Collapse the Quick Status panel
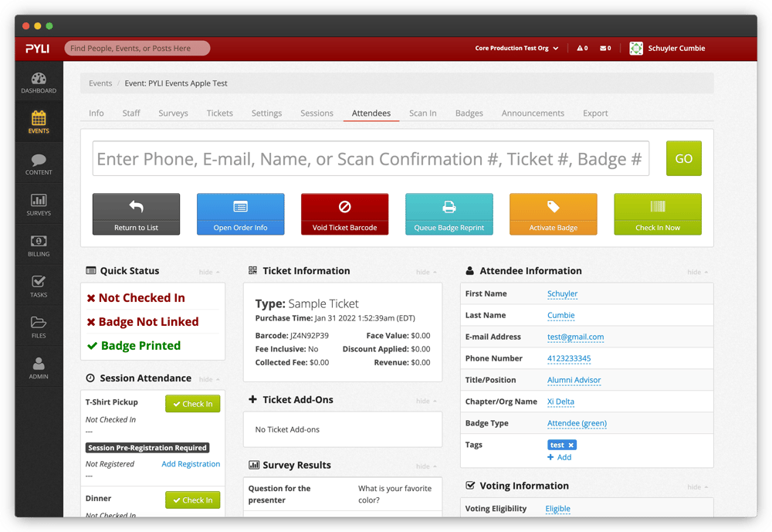 point(208,272)
